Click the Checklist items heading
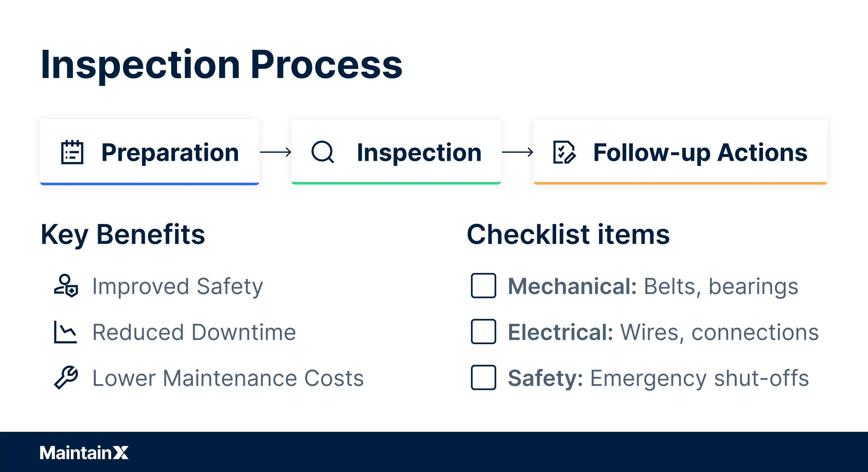 pyautogui.click(x=568, y=234)
